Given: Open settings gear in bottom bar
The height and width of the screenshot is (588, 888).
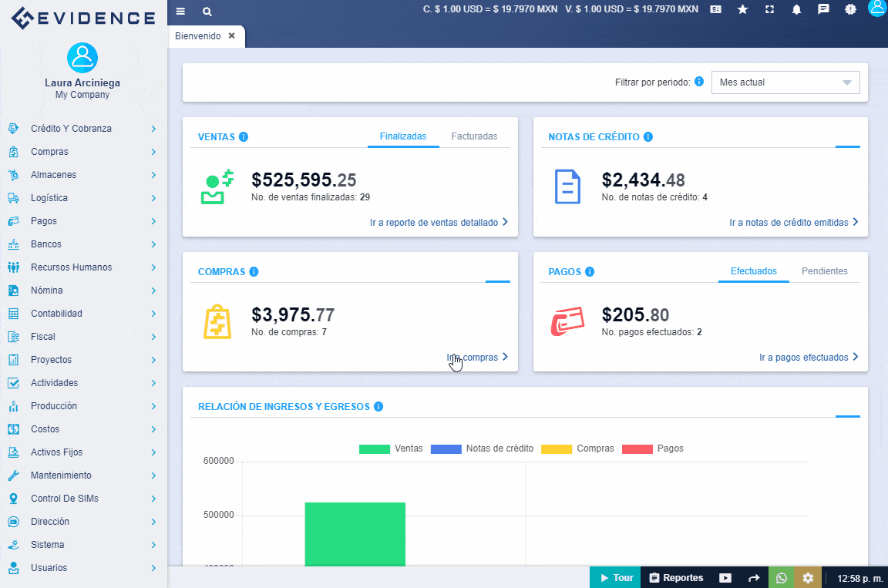Looking at the screenshot, I should point(808,578).
